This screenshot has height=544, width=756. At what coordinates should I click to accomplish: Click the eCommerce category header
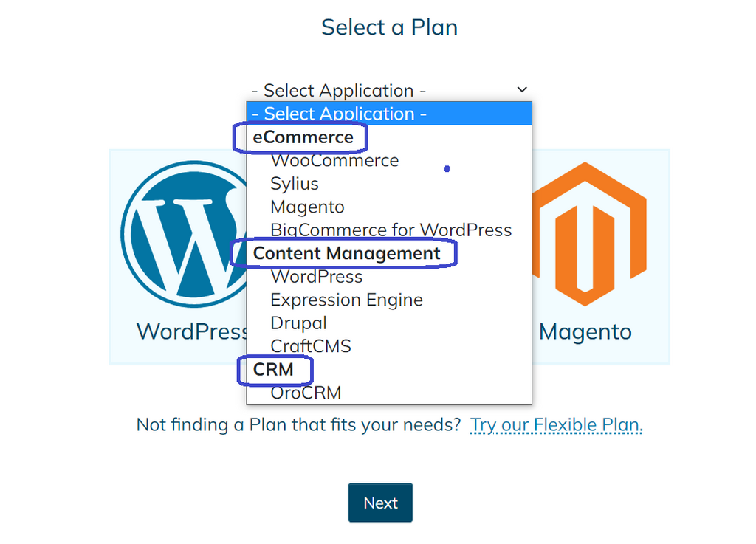303,137
